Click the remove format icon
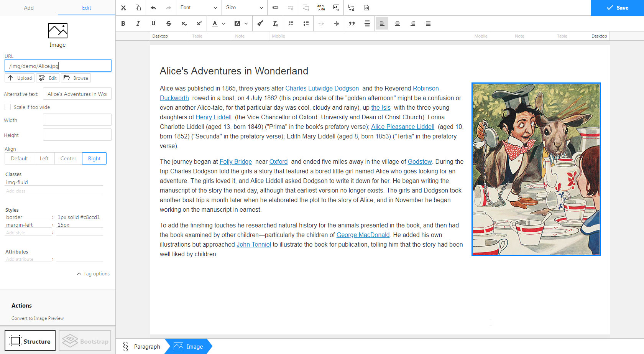The height and width of the screenshot is (354, 644). pyautogui.click(x=275, y=23)
